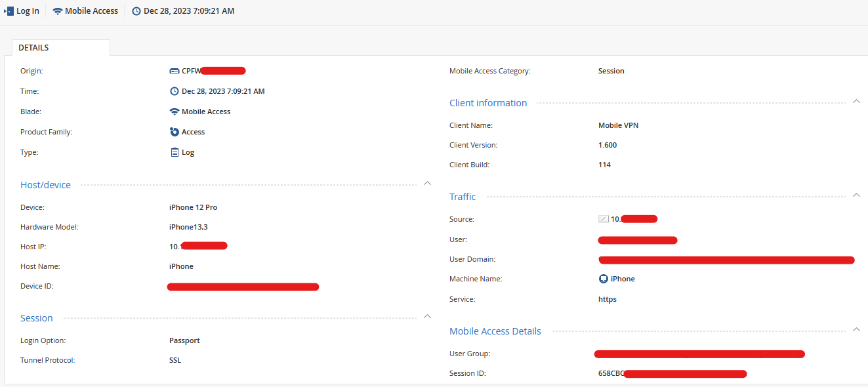Image resolution: width=868 pixels, height=387 pixels.
Task: Click the Device value 'iPhone 12 Pro'
Action: (x=194, y=207)
